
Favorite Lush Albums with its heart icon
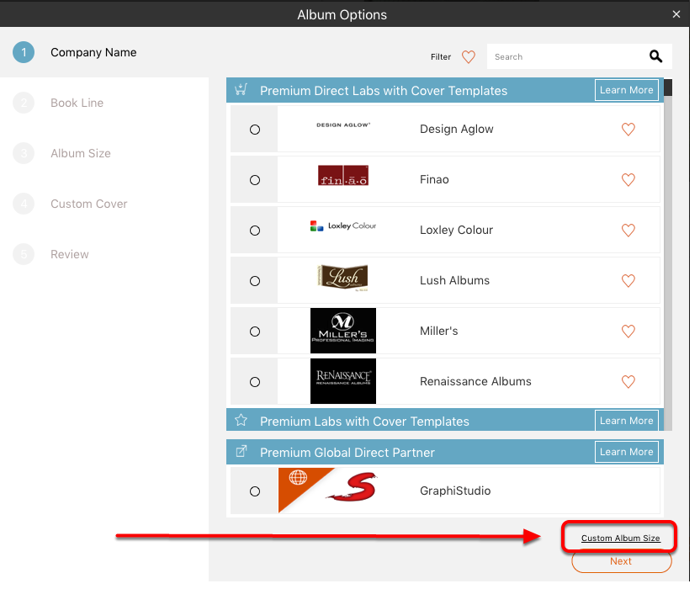tap(628, 280)
